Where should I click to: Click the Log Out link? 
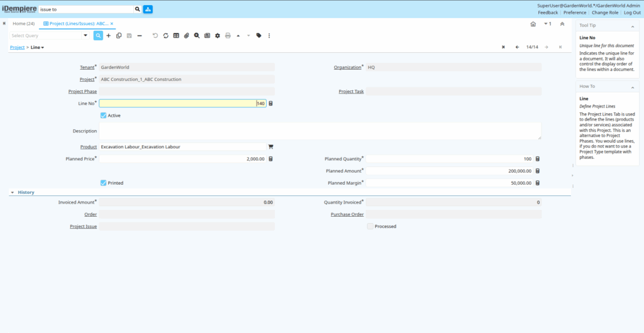632,13
